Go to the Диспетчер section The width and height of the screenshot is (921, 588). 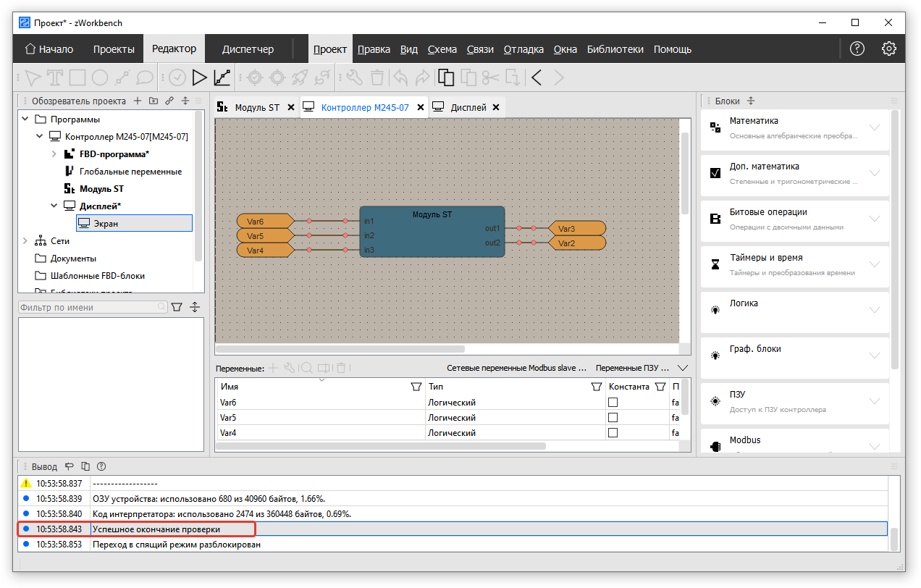pyautogui.click(x=248, y=49)
